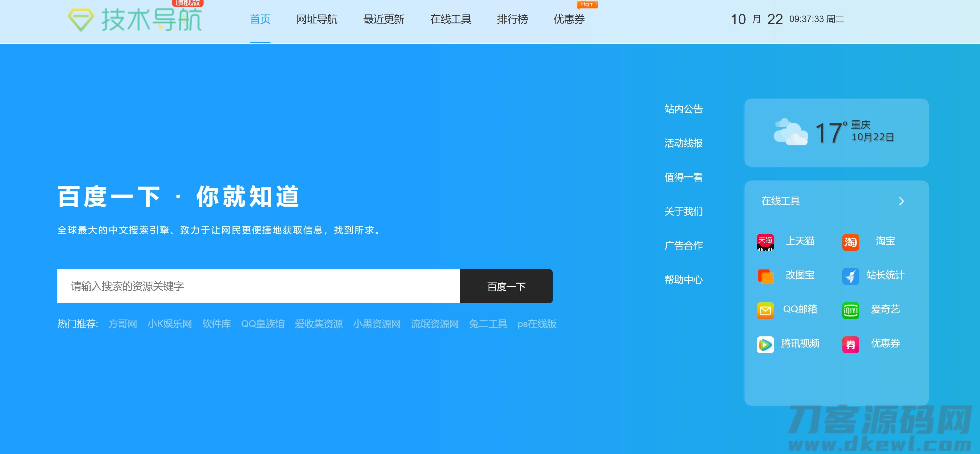Open the 站内公告 announcements link
The image size is (980, 454).
pos(684,109)
